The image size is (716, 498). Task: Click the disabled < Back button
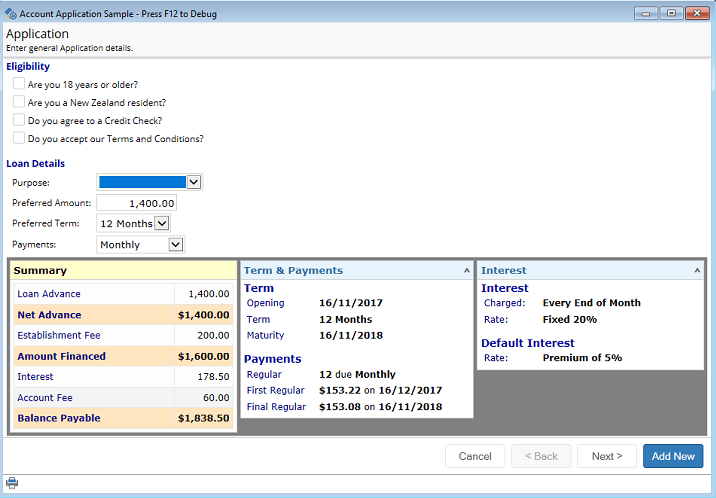tap(541, 456)
